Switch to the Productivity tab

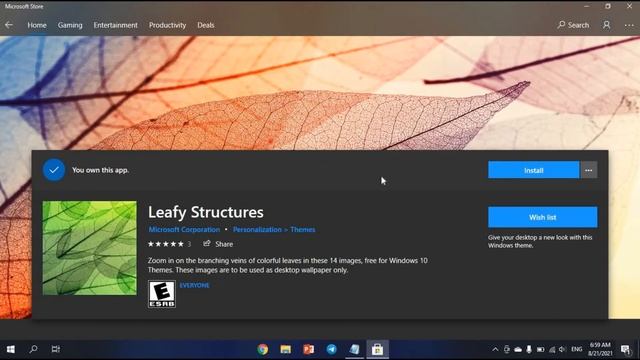coord(167,25)
